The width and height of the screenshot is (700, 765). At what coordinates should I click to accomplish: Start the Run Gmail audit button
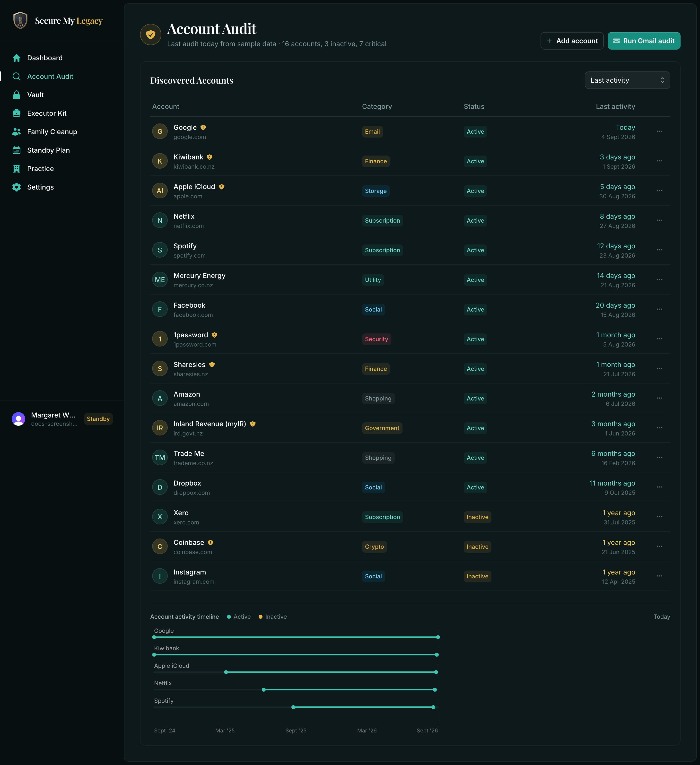pyautogui.click(x=643, y=41)
